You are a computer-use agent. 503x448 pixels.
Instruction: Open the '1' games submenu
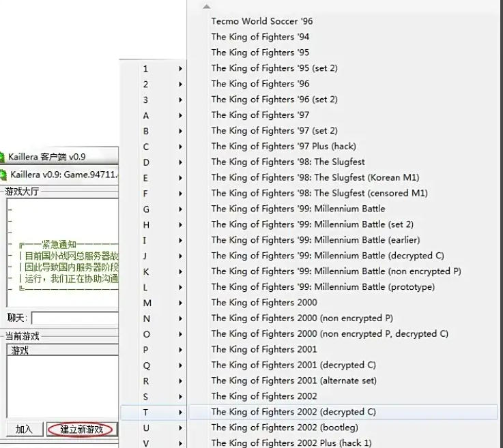point(154,69)
